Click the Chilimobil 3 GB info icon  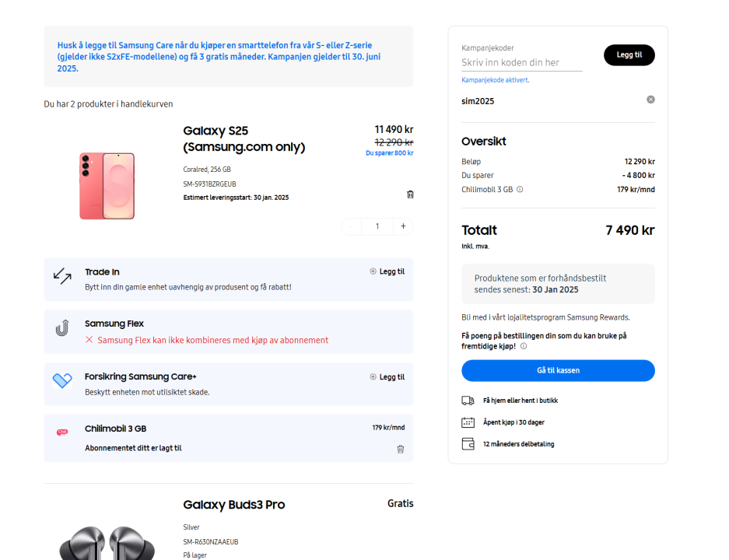[x=520, y=189]
